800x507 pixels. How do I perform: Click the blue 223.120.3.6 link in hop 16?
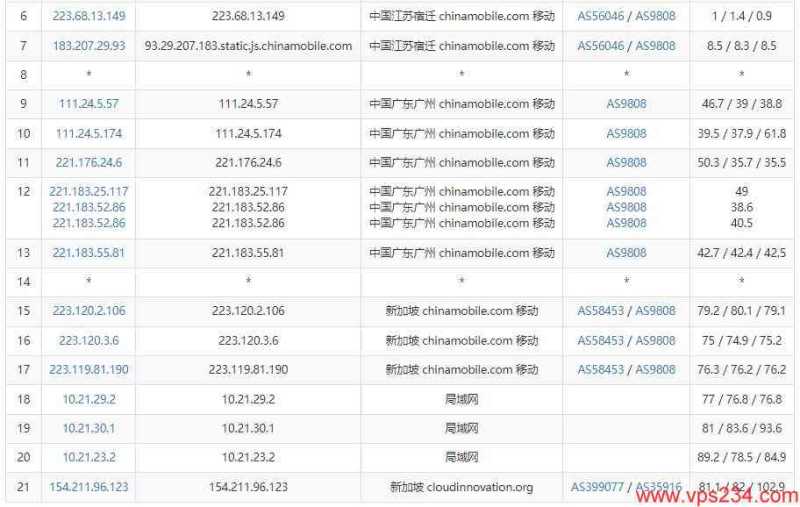[x=89, y=340]
